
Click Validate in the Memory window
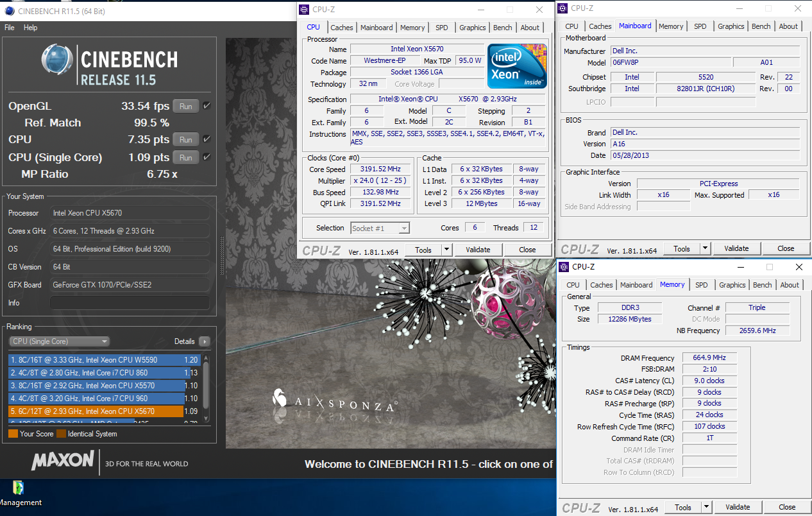738,507
